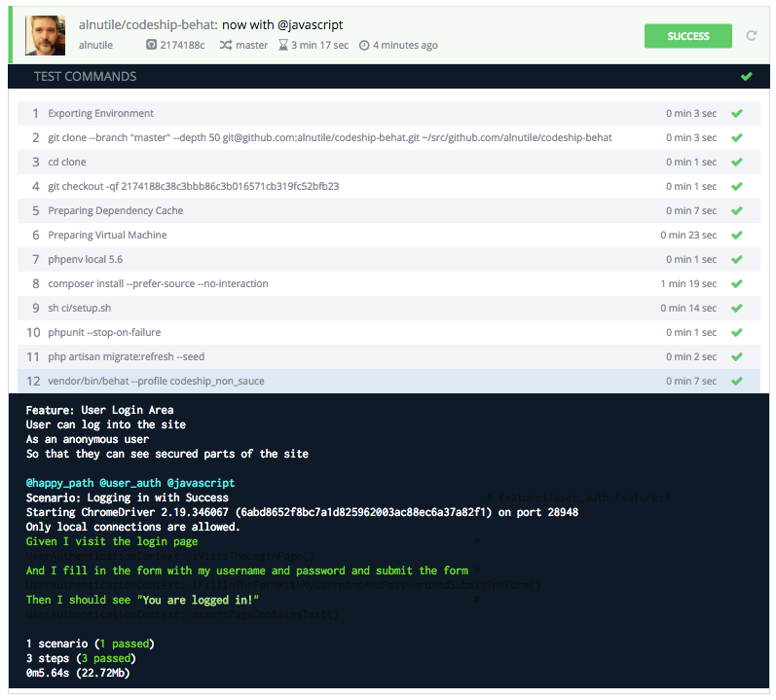776x700 pixels.
Task: Expand the php artisan migrate:refresh step
Action: [389, 356]
